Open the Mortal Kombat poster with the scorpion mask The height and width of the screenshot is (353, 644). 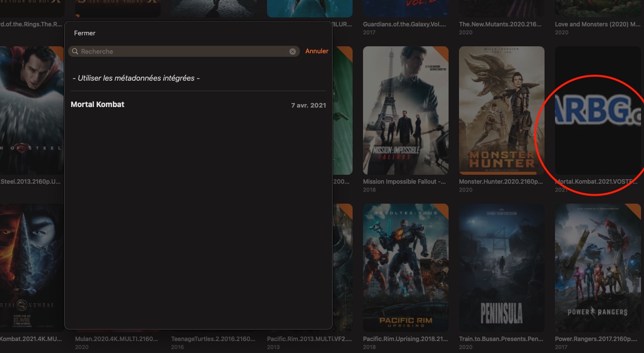[x=32, y=268]
